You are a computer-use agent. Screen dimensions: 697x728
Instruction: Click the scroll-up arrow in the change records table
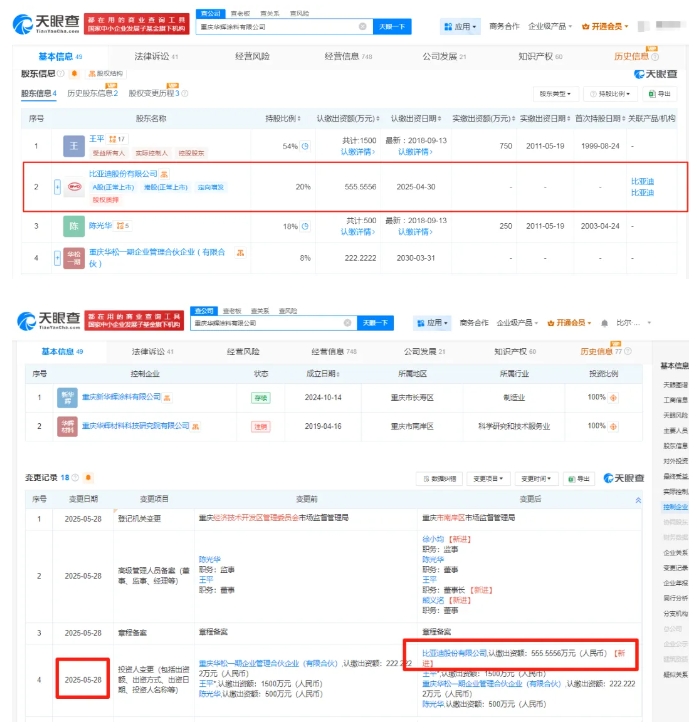click(639, 499)
